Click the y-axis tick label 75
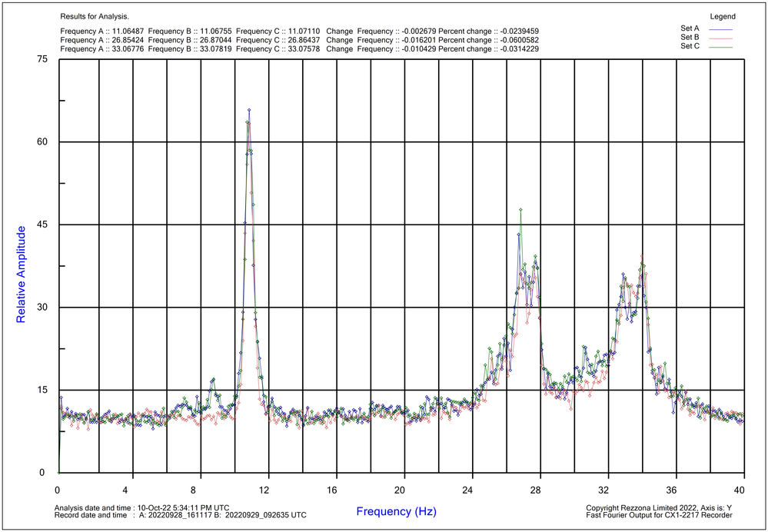 (42, 59)
